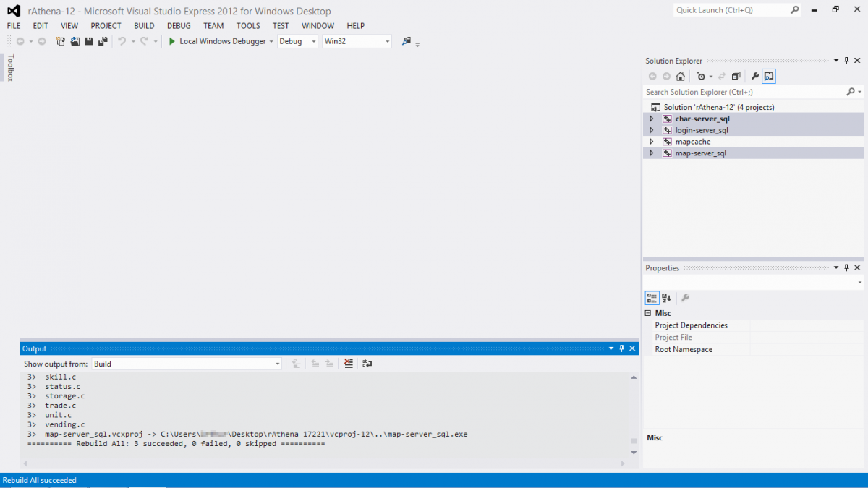Expand the login-server_sql project node

(x=651, y=130)
